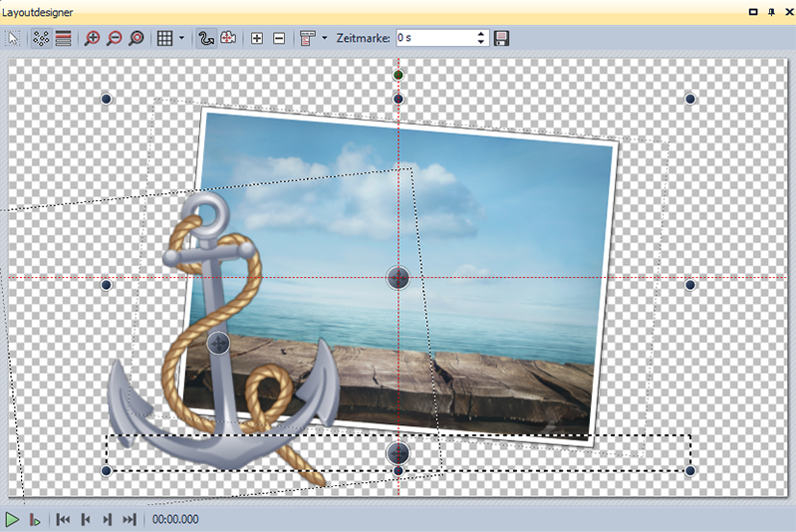Expand the alignment options dropdown arrow
Image resolution: width=796 pixels, height=532 pixels.
[x=325, y=38]
